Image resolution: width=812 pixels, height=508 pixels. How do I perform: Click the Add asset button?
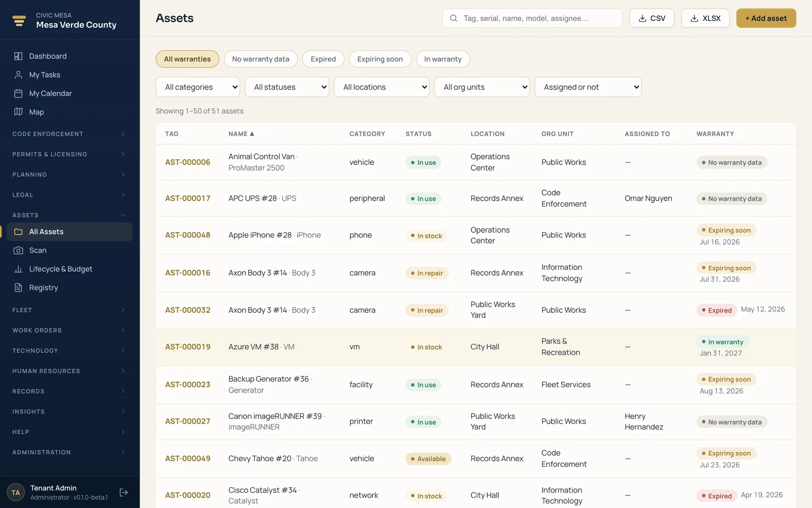coord(766,18)
